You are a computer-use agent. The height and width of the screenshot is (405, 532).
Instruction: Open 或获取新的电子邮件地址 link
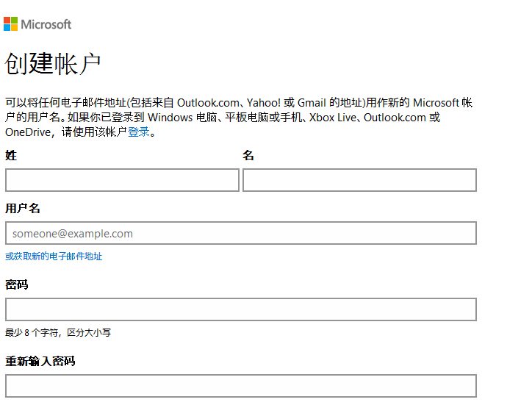54,256
